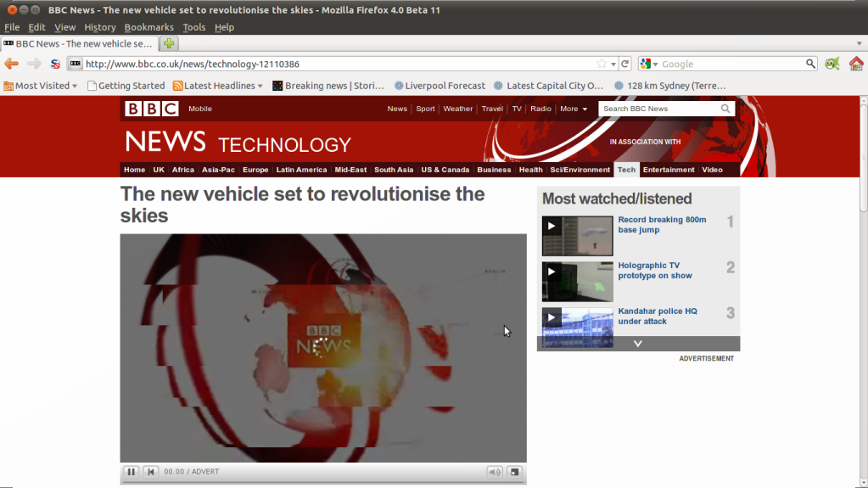
Task: Select the US & Canada section tab
Action: (445, 170)
